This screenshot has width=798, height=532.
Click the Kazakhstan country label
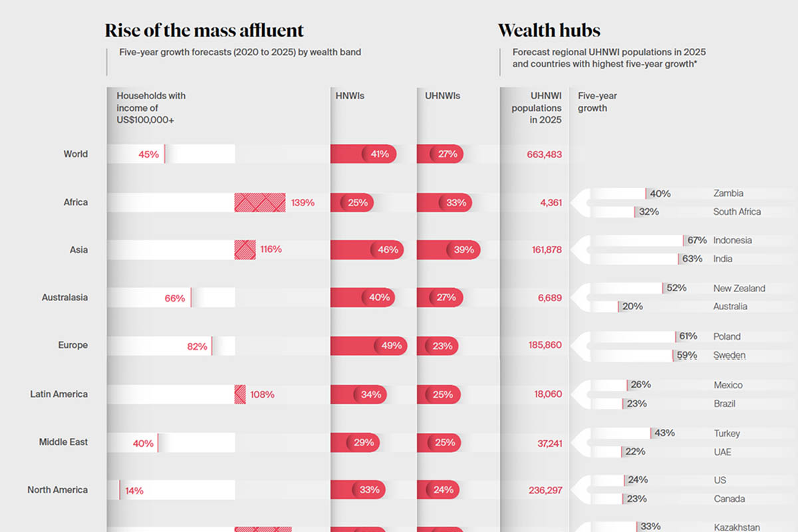pos(737,527)
